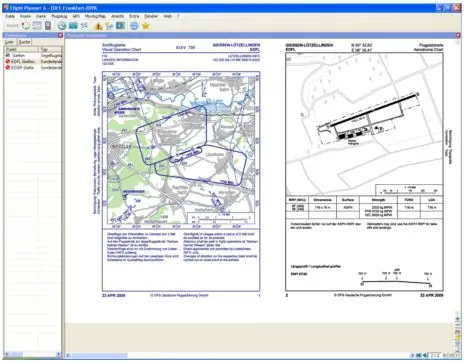This screenshot has width=464, height=363.
Task: Click the round instrument gauge toolbar icon
Action: click(x=62, y=26)
